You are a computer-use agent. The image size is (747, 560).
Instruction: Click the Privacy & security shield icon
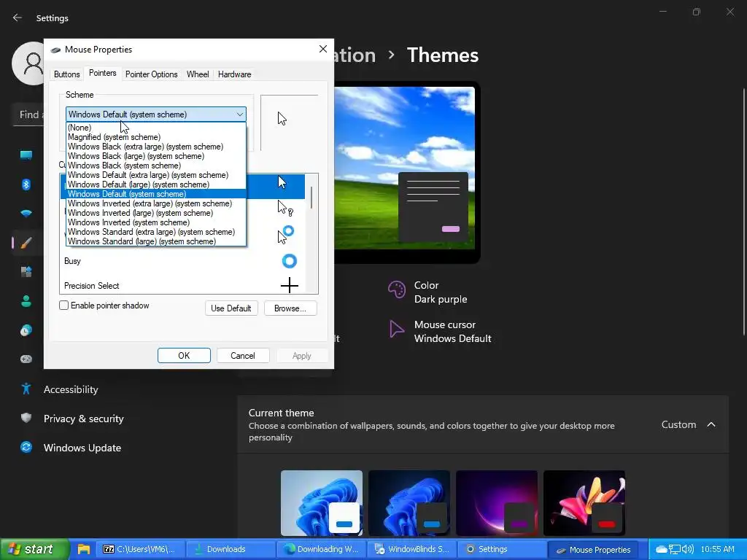point(26,418)
